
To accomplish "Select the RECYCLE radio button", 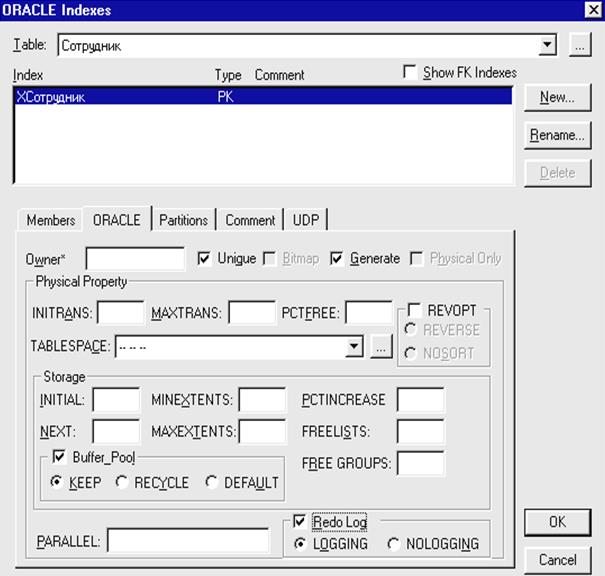I will (122, 482).
